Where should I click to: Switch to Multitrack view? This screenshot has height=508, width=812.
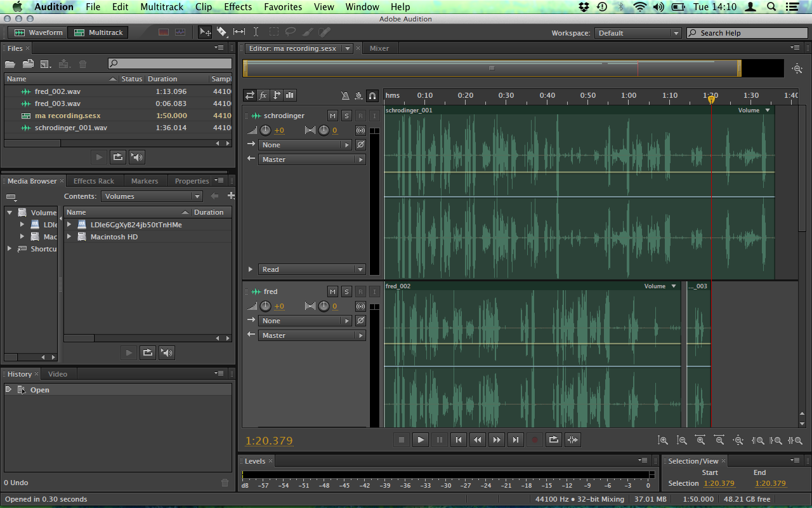[98, 32]
